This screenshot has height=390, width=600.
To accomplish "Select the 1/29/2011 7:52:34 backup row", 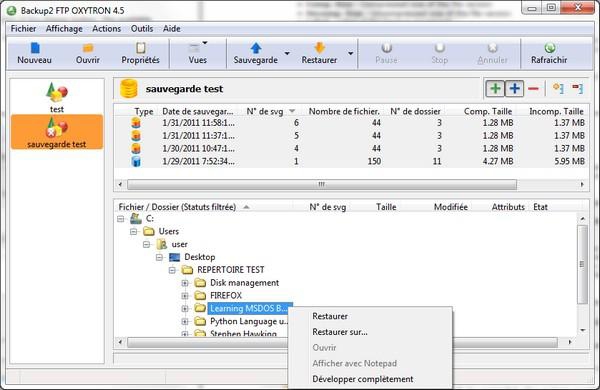I will coord(351,161).
